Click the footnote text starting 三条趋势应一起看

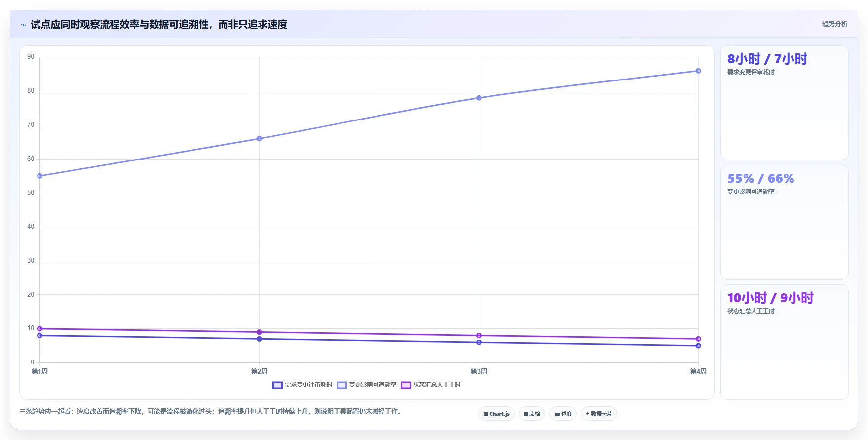211,411
